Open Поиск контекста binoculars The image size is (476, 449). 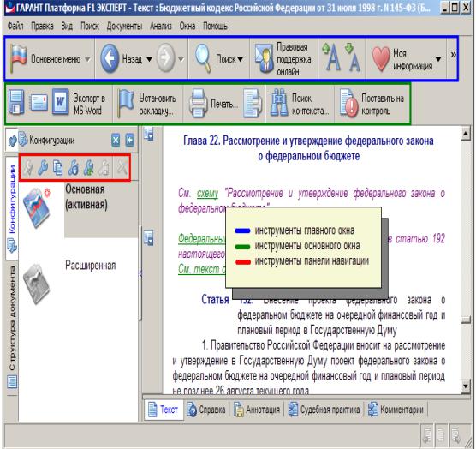click(x=279, y=103)
